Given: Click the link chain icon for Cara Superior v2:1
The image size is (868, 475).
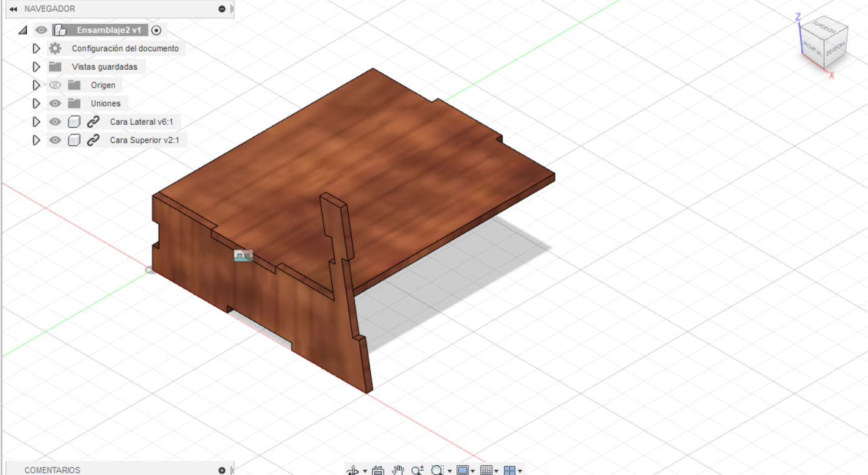Looking at the screenshot, I should (x=93, y=140).
